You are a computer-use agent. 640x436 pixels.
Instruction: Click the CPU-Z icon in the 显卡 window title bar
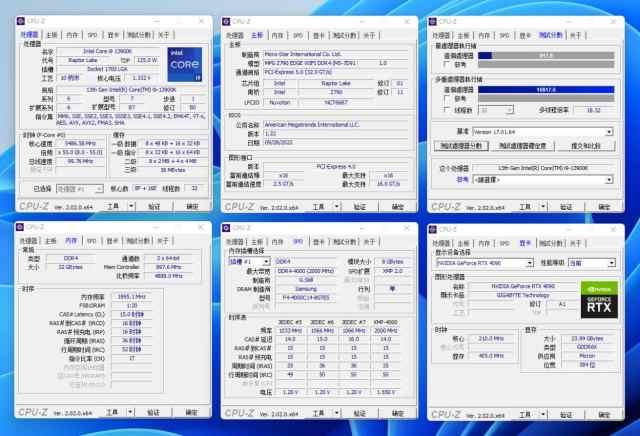[433, 229]
